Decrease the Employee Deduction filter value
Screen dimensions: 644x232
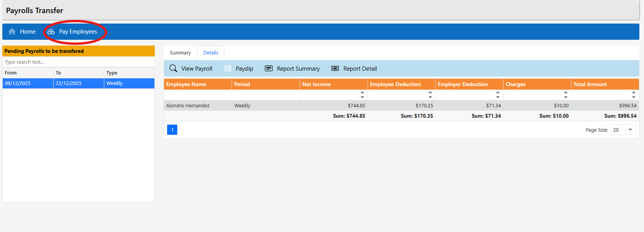[430, 97]
